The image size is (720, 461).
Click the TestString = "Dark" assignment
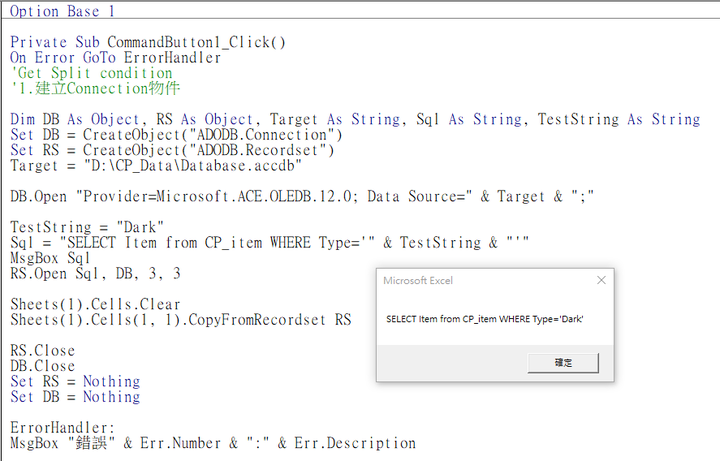point(87,227)
